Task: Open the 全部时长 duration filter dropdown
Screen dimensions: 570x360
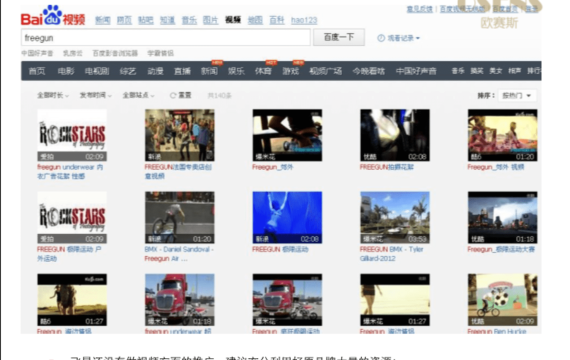Action: tap(53, 95)
